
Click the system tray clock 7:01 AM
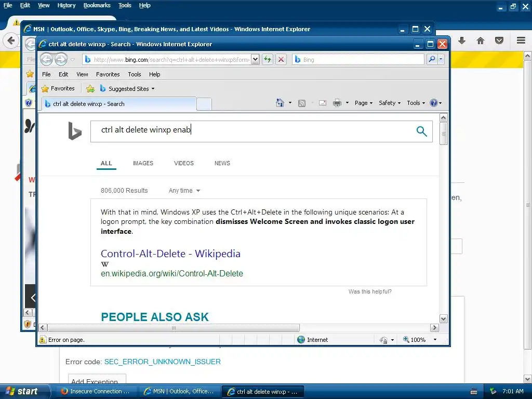tap(513, 391)
